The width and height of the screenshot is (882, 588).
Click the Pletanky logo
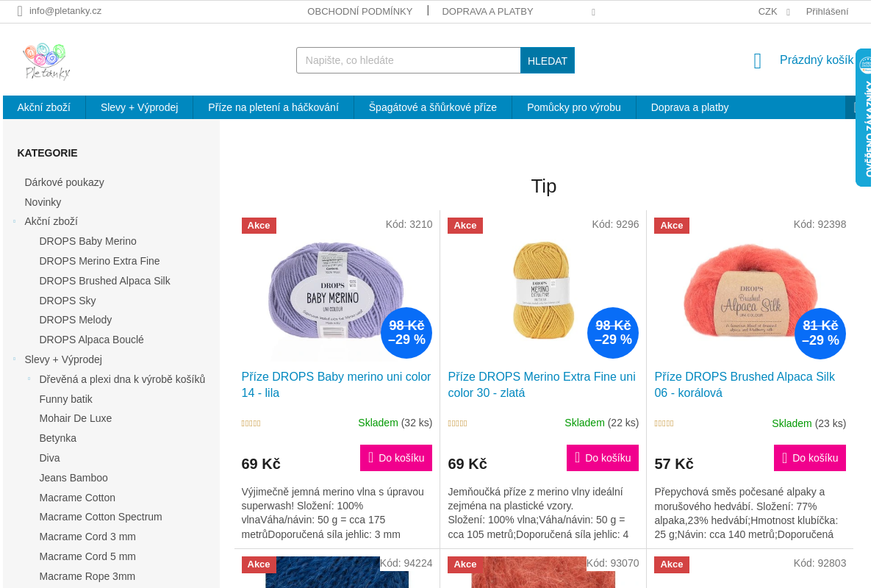46,61
